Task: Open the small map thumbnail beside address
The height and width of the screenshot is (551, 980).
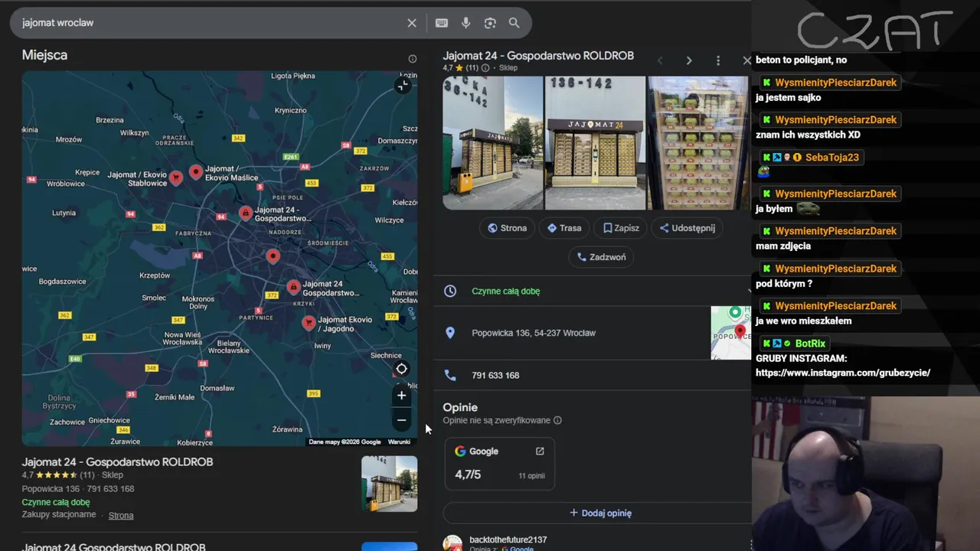Action: pos(731,333)
